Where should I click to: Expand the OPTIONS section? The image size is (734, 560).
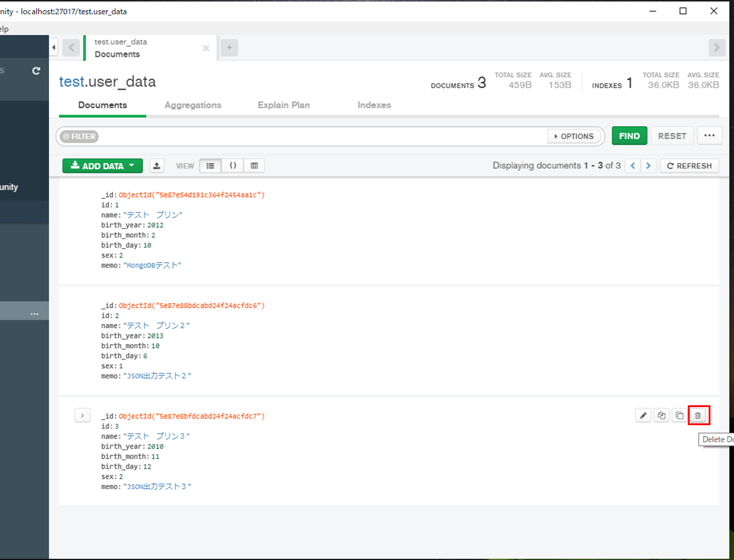coord(574,135)
